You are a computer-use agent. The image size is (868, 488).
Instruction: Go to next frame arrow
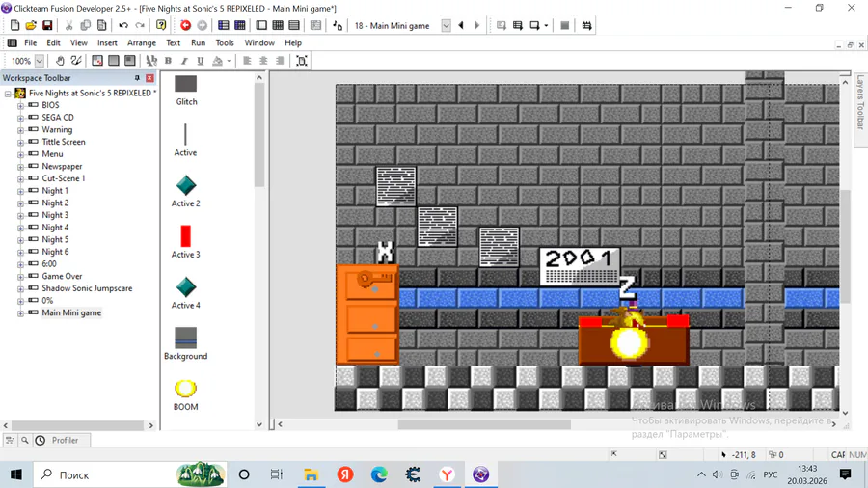pos(477,25)
